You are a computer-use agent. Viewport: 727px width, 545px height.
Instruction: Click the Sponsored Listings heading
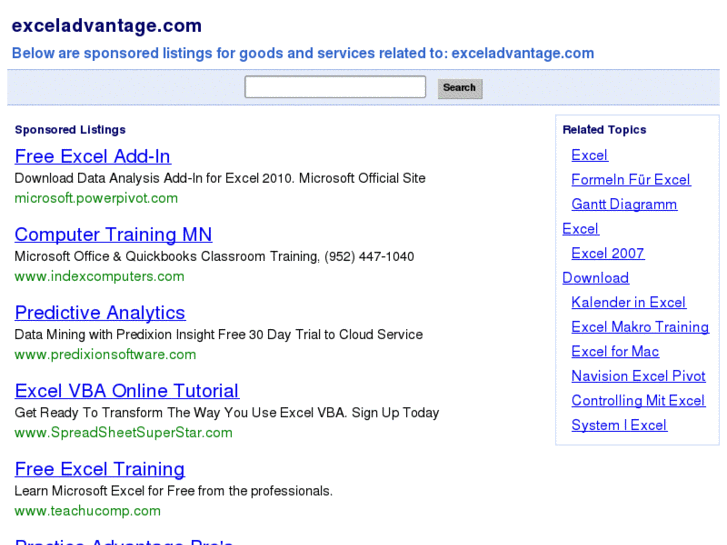70,130
